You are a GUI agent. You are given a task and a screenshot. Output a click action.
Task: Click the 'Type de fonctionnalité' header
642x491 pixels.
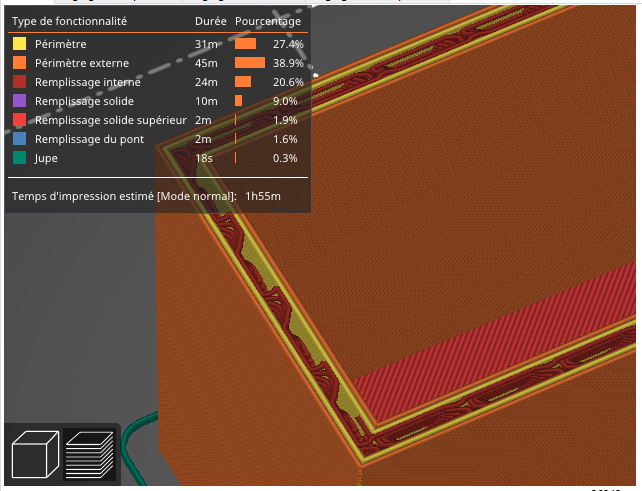(x=69, y=21)
